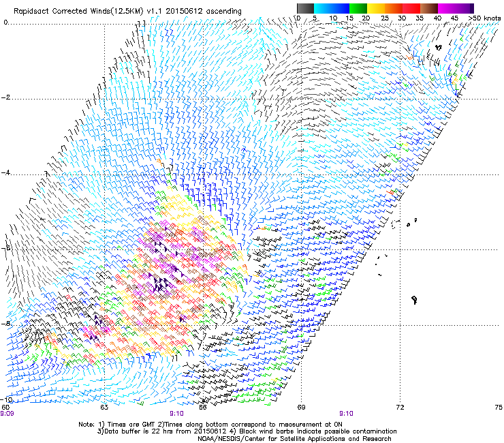Image resolution: width=504 pixels, height=443 pixels.
Task: Click the 'Note: 1) Times are GMT' line
Action: [210, 425]
